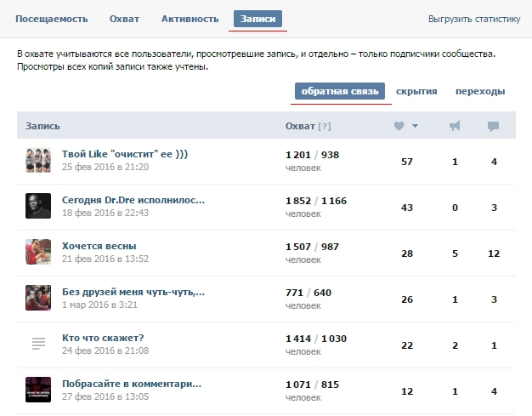This screenshot has height=416, width=532.
Task: Click reach value 1 414 / 1 030
Action: 316,339
